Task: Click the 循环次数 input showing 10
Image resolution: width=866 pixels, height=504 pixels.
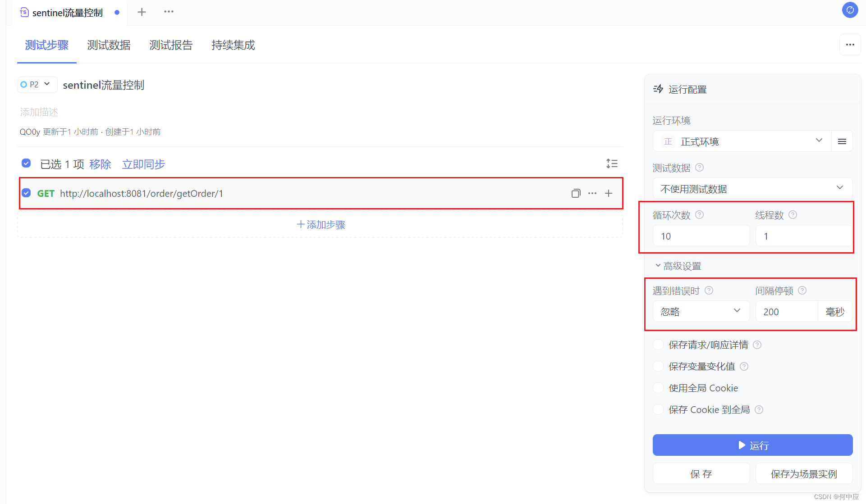Action: tap(701, 236)
